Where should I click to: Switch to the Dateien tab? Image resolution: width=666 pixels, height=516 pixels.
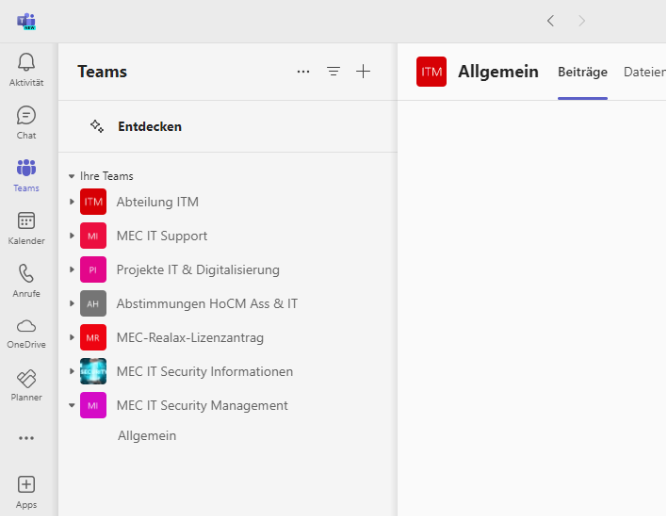[x=644, y=72]
